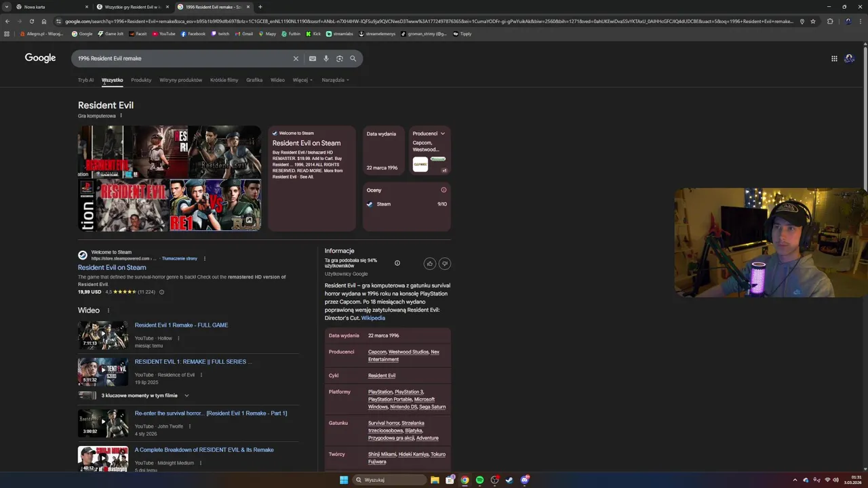The image size is (868, 488).
Task: Switch to the Grafika tab
Action: (x=254, y=80)
